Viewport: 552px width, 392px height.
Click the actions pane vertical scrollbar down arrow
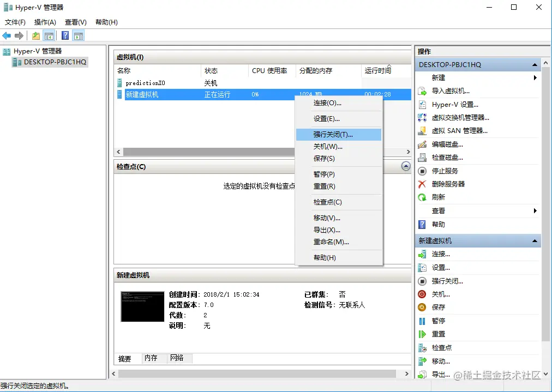pos(545,373)
